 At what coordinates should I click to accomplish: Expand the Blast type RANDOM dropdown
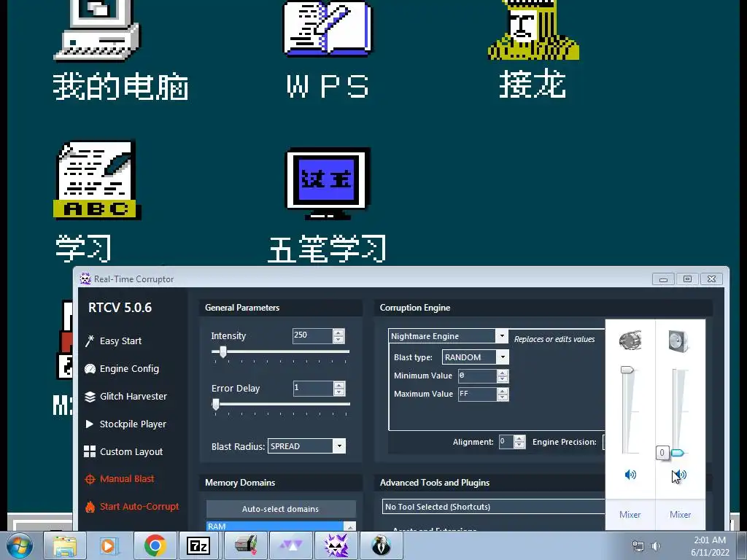click(x=503, y=357)
